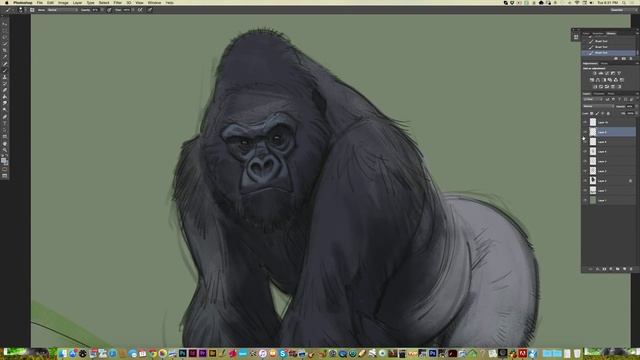Click the layer thumbnail showing the gorilla silhouette
The height and width of the screenshot is (360, 640).
click(x=593, y=180)
